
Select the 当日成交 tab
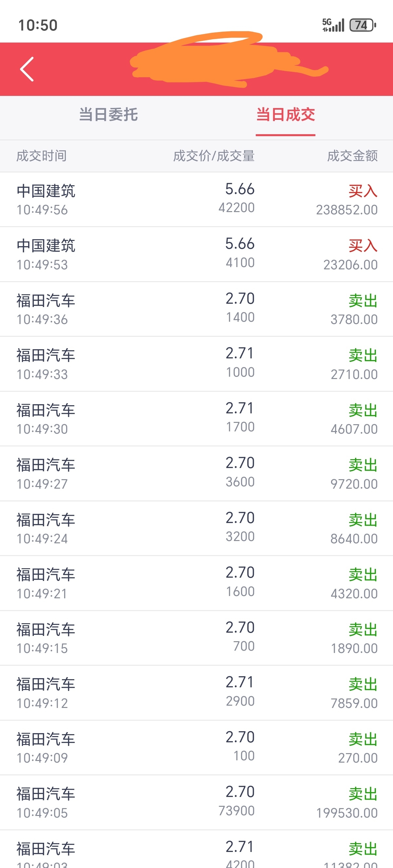click(286, 115)
